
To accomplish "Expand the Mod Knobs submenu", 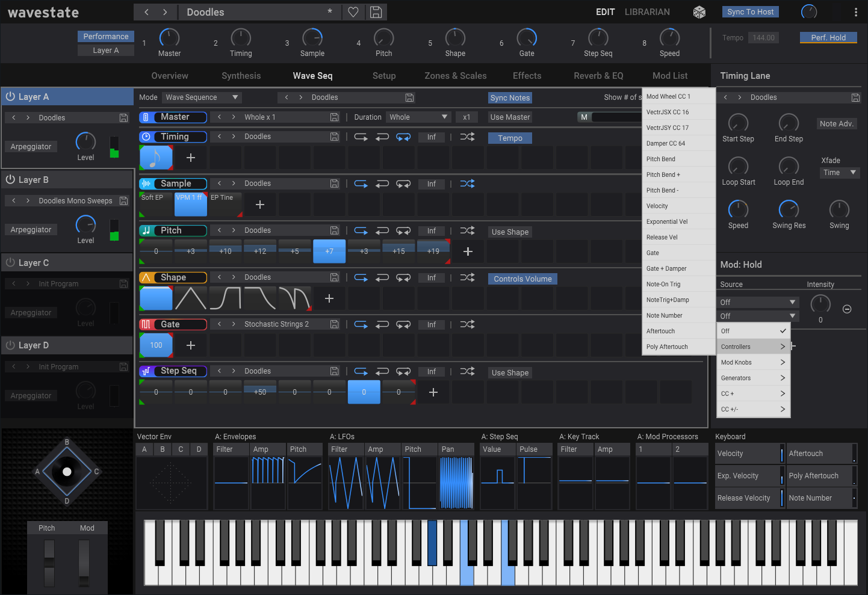I will click(x=754, y=362).
